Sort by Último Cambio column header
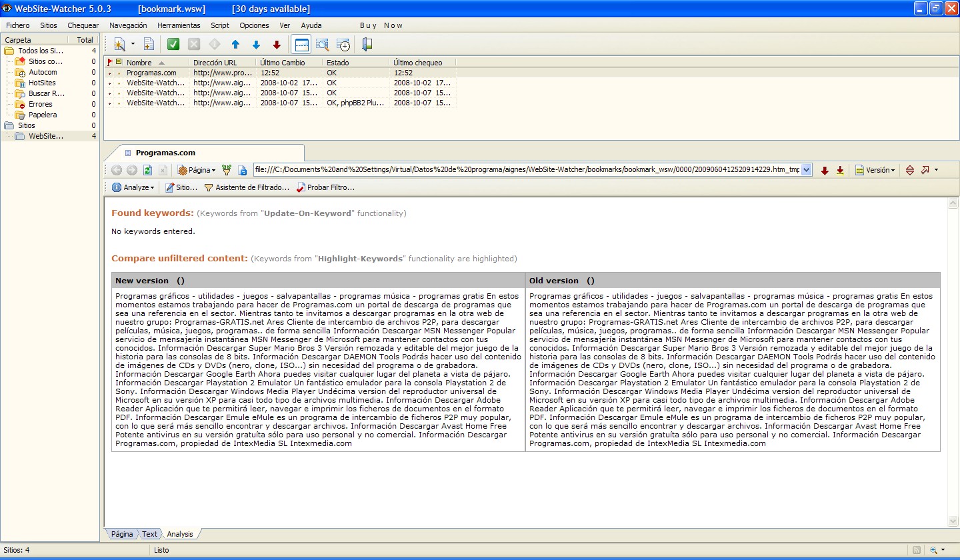Viewport: 960px width, 560px height. point(290,63)
